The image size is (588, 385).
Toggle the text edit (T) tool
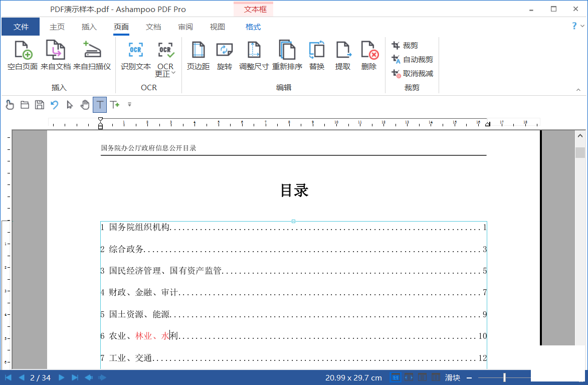(100, 105)
